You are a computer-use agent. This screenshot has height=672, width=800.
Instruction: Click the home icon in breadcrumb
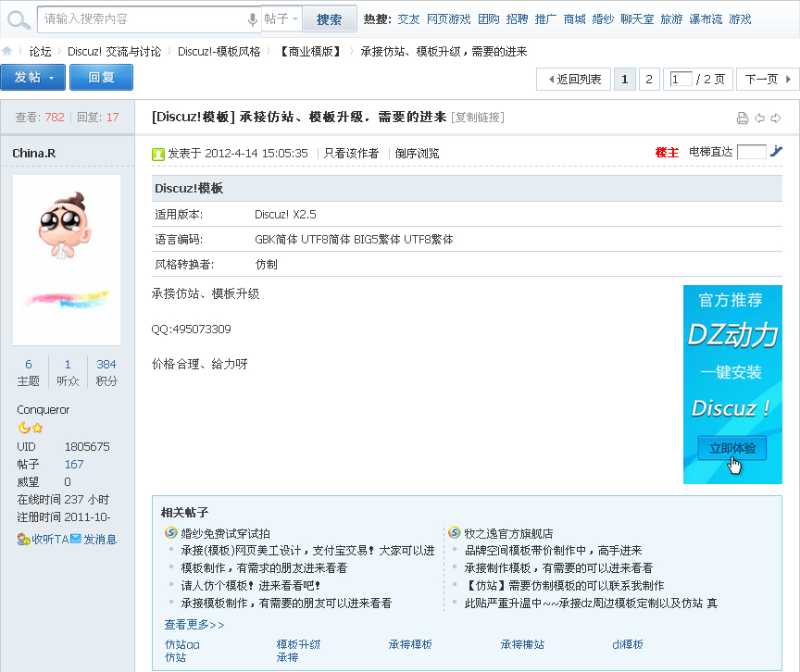(x=8, y=52)
